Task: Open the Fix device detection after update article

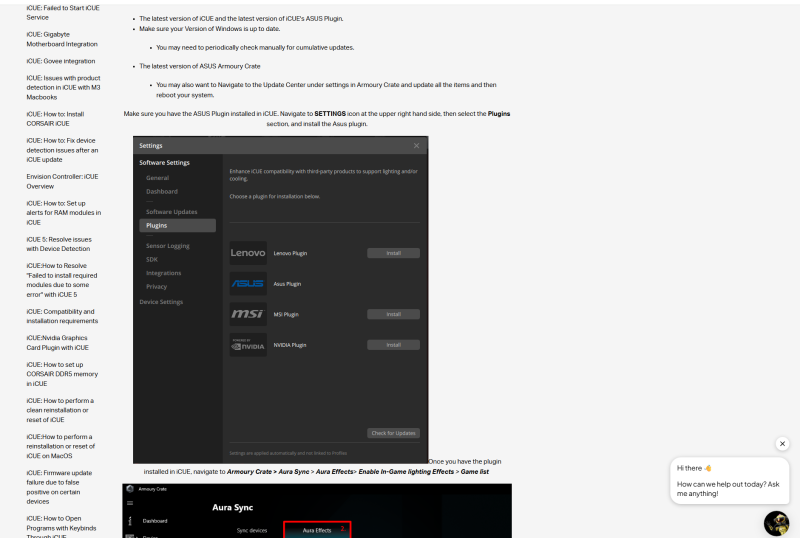Action: (x=62, y=150)
